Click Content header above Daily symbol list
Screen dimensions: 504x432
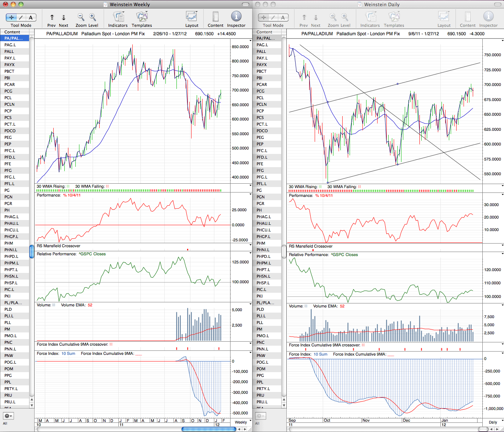pos(267,32)
